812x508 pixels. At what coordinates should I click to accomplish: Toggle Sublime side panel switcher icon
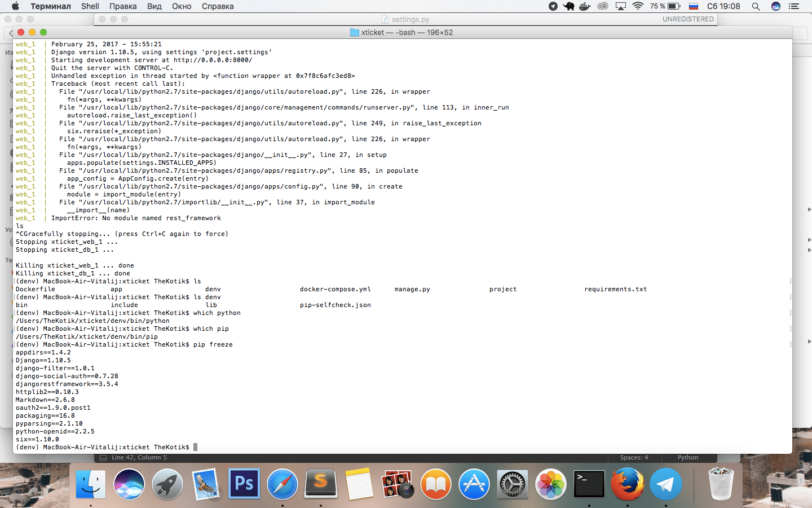pyautogui.click(x=103, y=458)
